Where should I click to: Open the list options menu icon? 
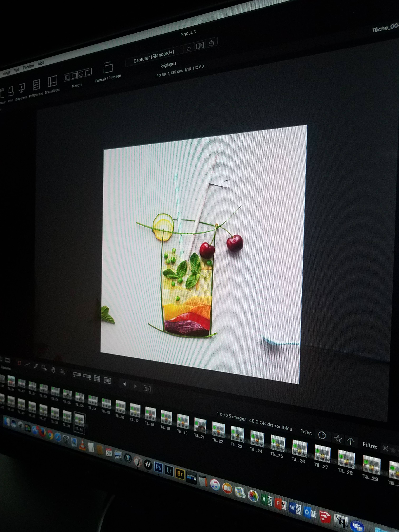pos(62,372)
